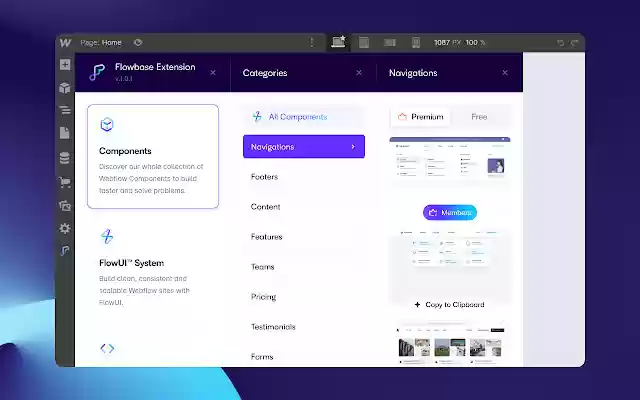Screen dimensions: 640x400
Task: Open the Add elements panel
Action: (x=65, y=64)
